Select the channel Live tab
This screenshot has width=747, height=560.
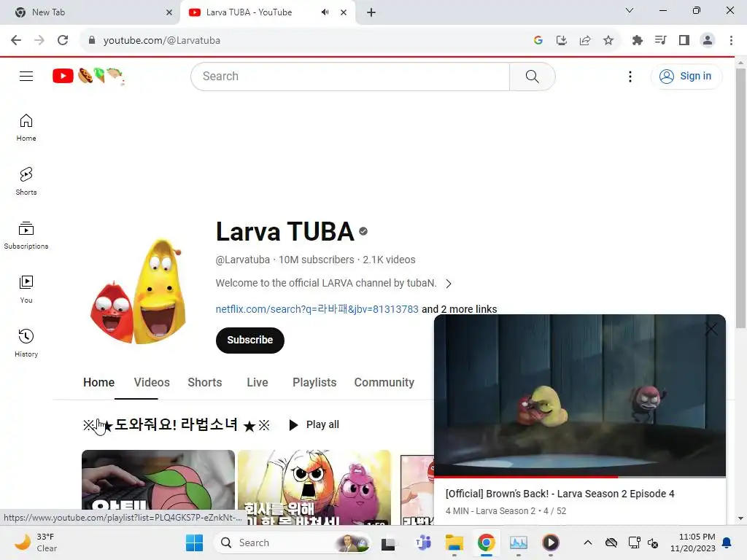258,382
